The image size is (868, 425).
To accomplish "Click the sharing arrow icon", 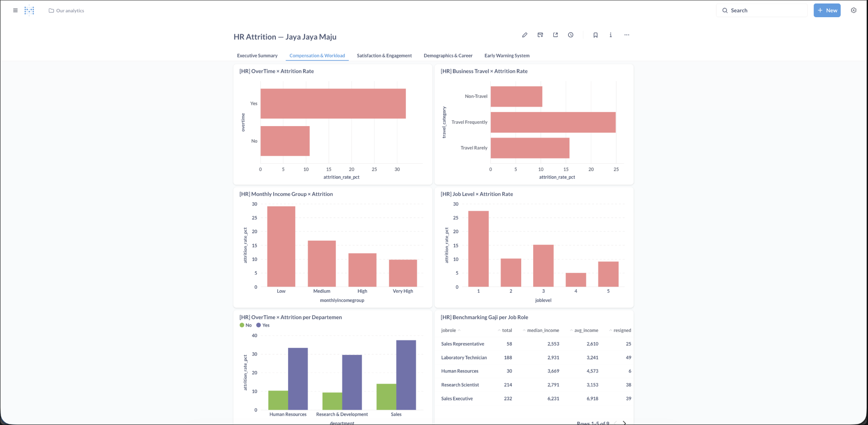I will coord(555,35).
